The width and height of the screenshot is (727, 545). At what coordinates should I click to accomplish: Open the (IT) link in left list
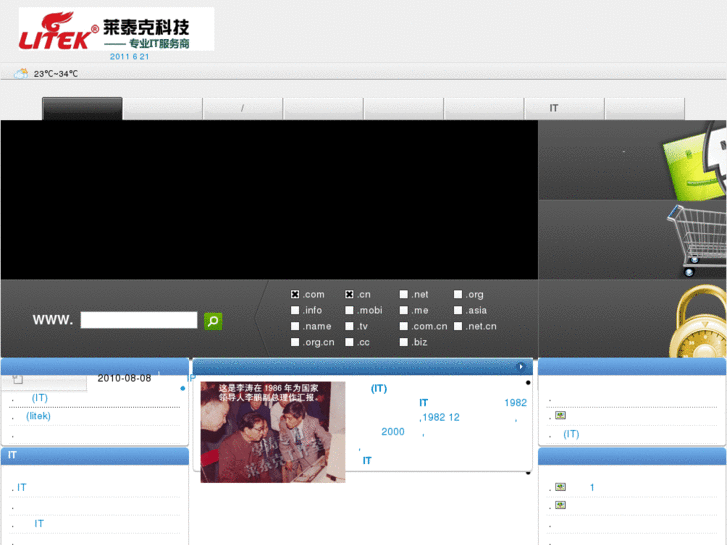pos(40,398)
